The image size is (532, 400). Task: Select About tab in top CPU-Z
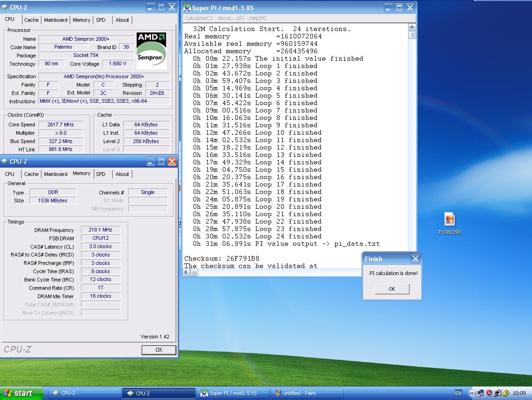coord(122,20)
